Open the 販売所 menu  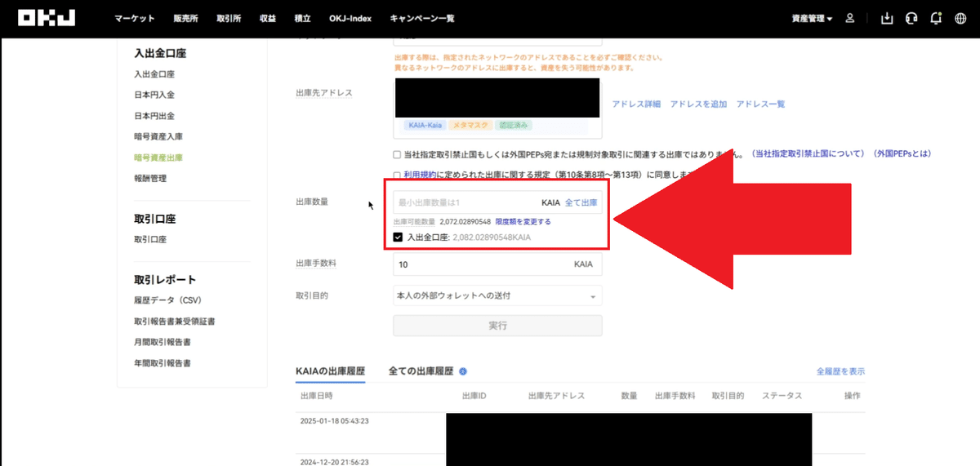pyautogui.click(x=185, y=18)
